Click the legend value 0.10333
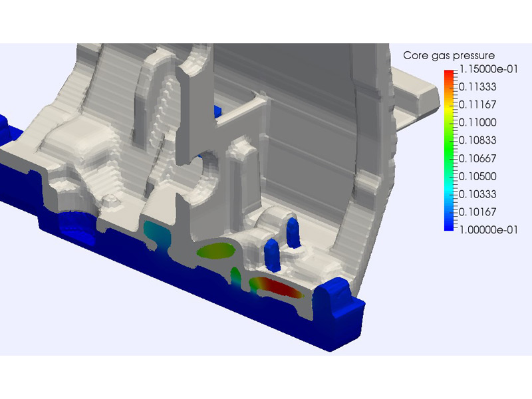 click(x=477, y=194)
